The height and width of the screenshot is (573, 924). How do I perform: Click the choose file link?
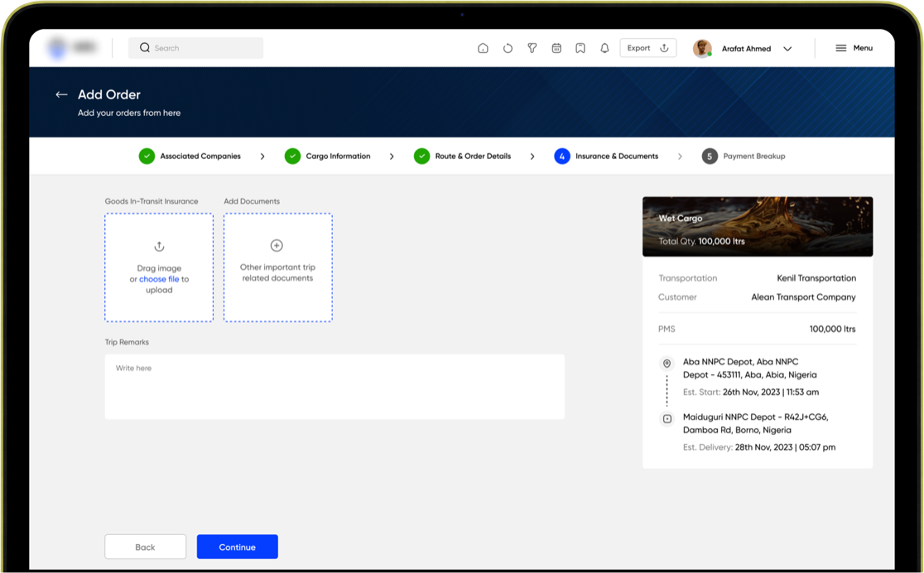(x=159, y=279)
